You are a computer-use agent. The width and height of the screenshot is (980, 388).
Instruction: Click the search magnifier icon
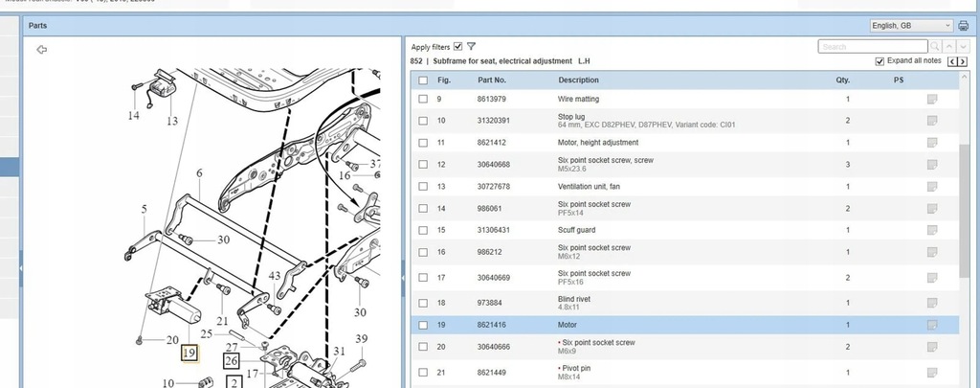(x=934, y=46)
